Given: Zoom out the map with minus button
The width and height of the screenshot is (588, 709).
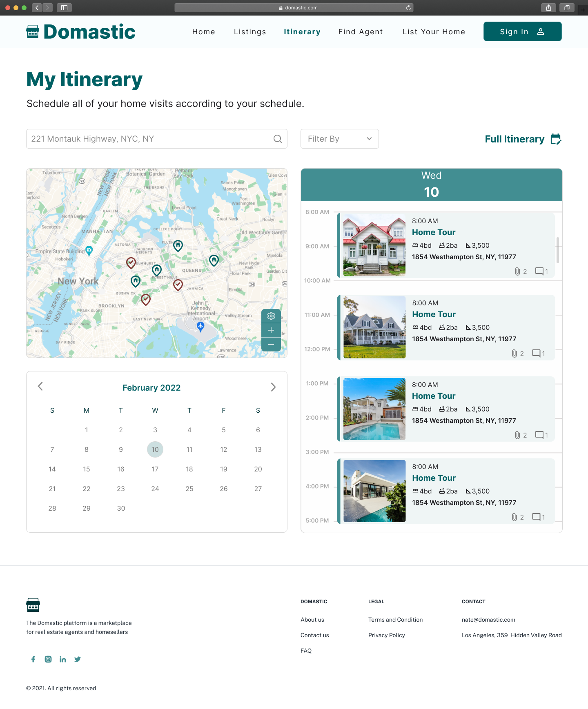Looking at the screenshot, I should [271, 344].
